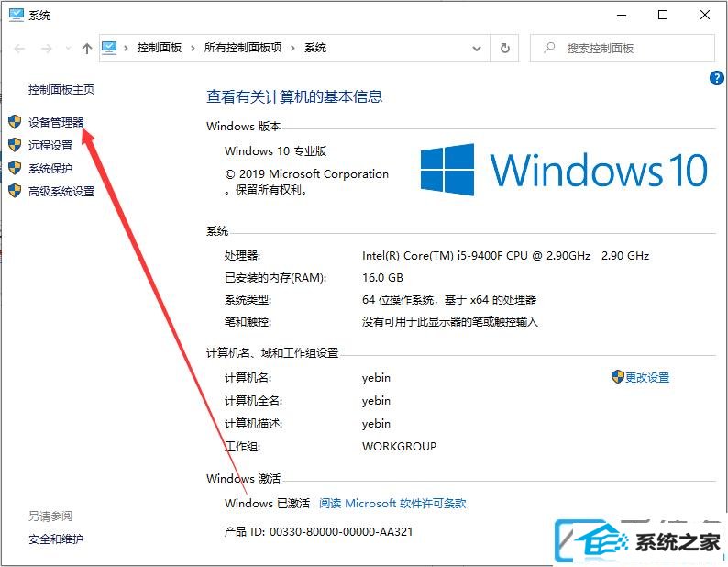This screenshot has width=728, height=567.
Task: Click the computer icon in address bar
Action: [x=110, y=48]
